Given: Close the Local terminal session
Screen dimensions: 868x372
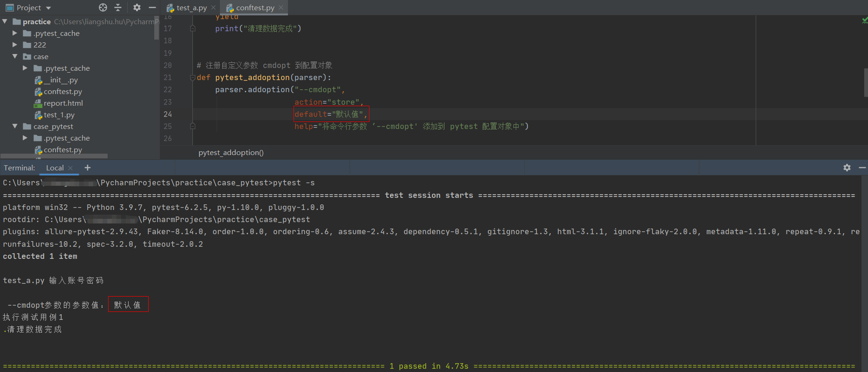Looking at the screenshot, I should (70, 168).
